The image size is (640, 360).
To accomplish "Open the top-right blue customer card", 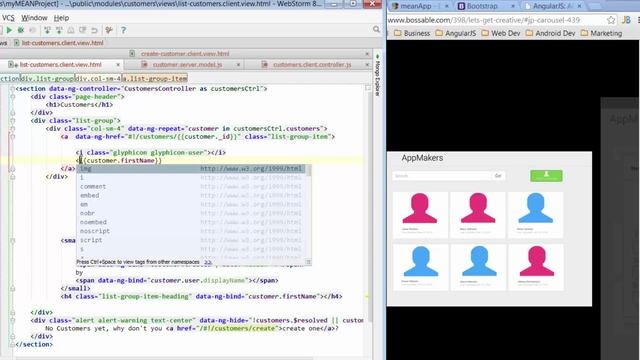I will (x=536, y=215).
